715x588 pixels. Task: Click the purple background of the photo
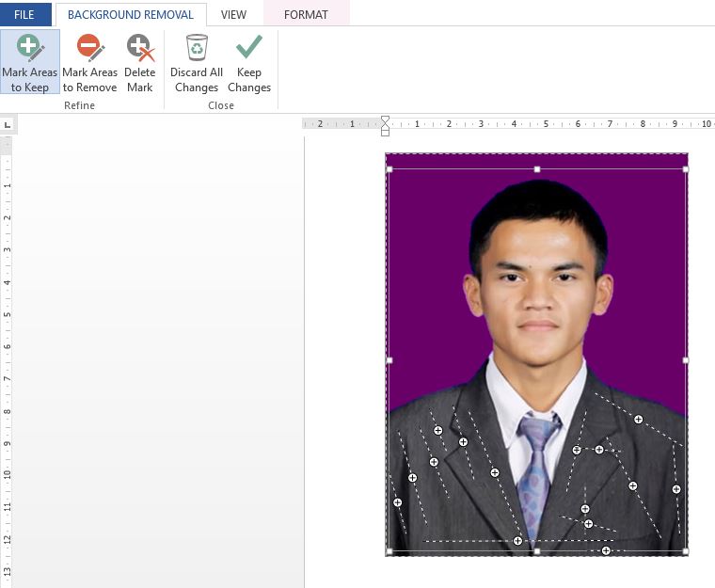click(x=429, y=274)
